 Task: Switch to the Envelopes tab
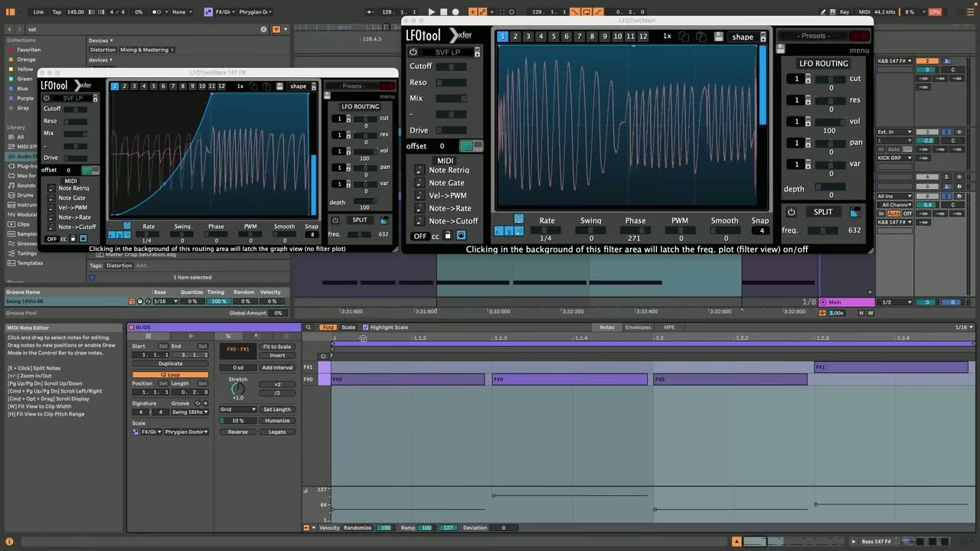pos(638,328)
